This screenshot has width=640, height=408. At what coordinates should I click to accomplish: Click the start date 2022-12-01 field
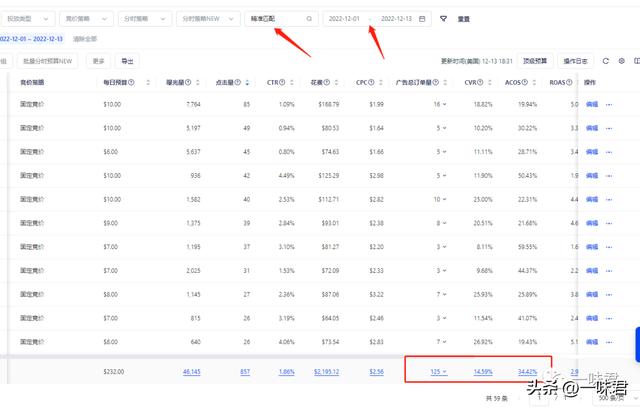tap(344, 19)
